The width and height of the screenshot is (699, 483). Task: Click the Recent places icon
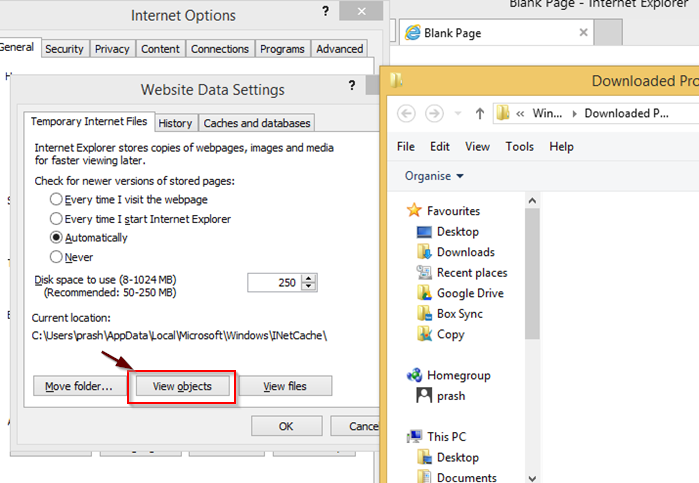coord(424,272)
